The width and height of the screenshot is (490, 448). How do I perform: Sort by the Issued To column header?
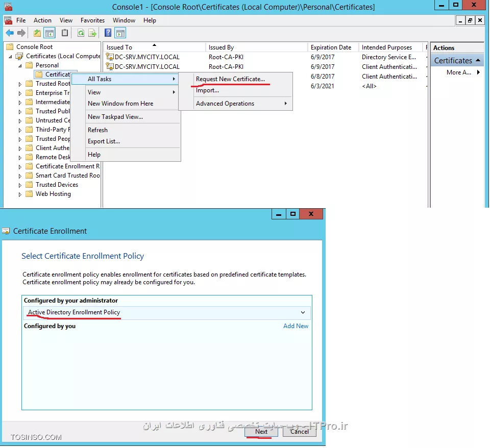pos(154,47)
